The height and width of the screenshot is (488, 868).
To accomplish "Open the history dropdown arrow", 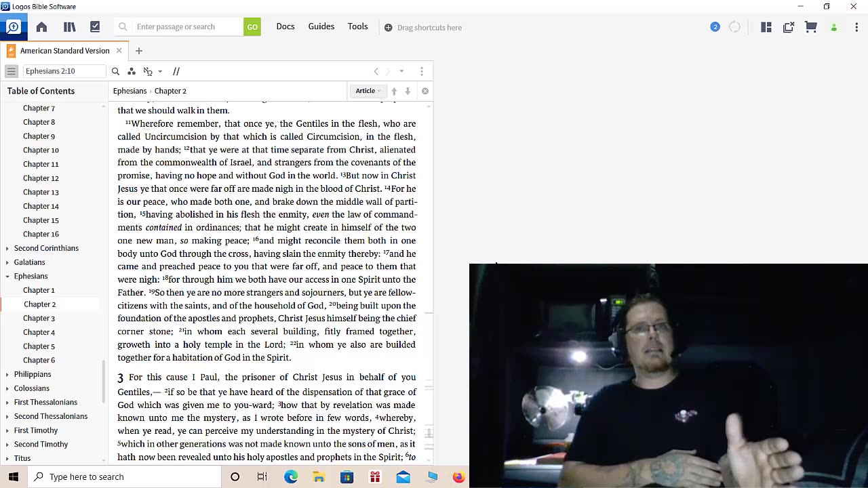I will click(x=401, y=71).
